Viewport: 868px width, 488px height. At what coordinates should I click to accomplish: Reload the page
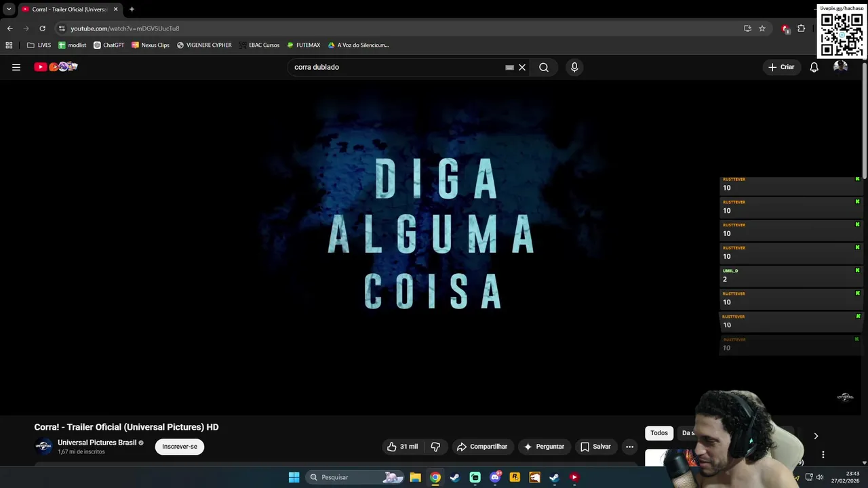tap(42, 28)
